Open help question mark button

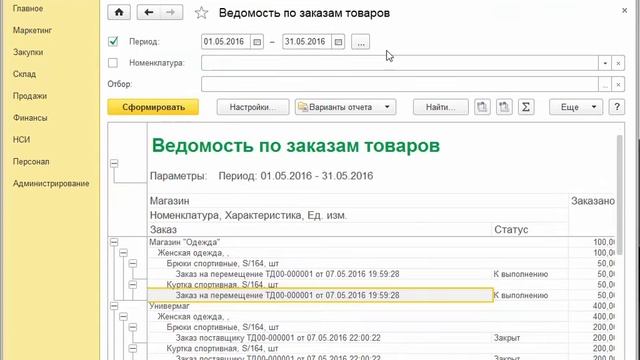tap(617, 107)
